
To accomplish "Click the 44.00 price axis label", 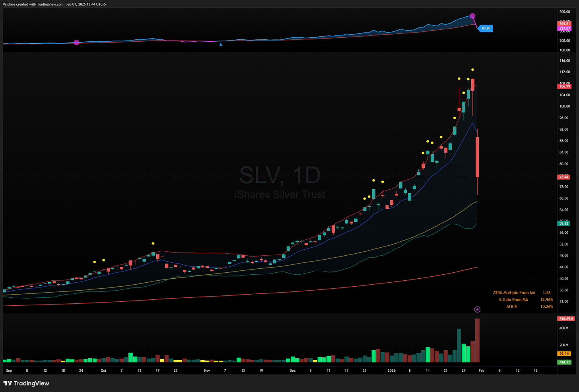I will (564, 267).
